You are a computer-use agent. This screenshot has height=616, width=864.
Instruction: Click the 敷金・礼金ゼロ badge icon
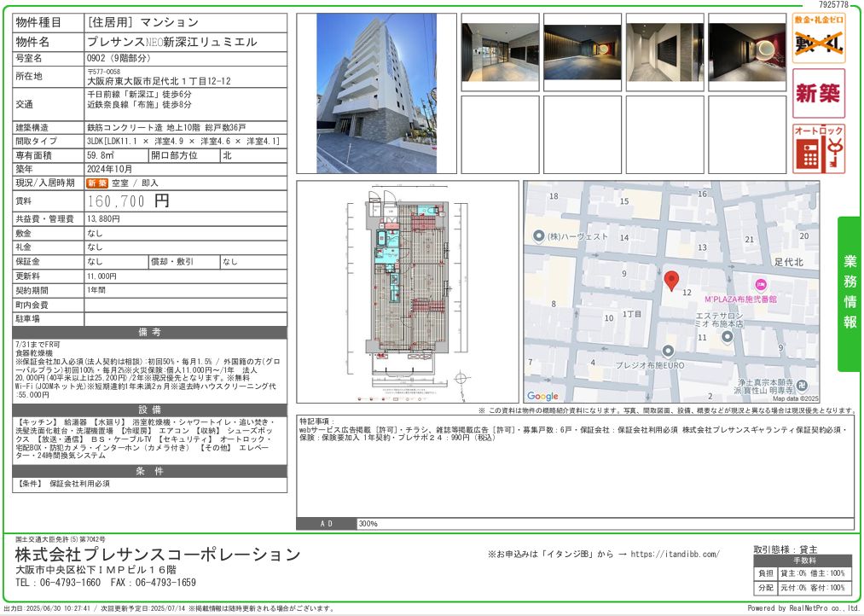click(x=818, y=38)
